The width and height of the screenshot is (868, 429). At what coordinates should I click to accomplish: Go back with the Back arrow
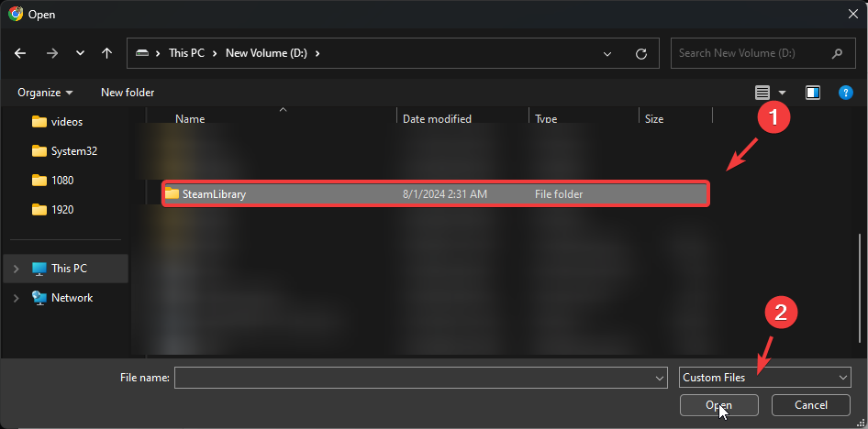[20, 53]
